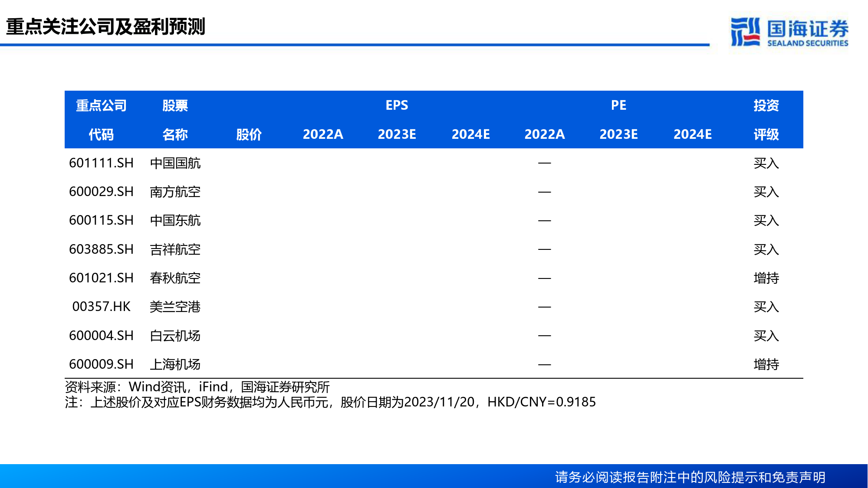The width and height of the screenshot is (868, 488).
Task: Select stock code 600115.SH
Action: coord(101,220)
